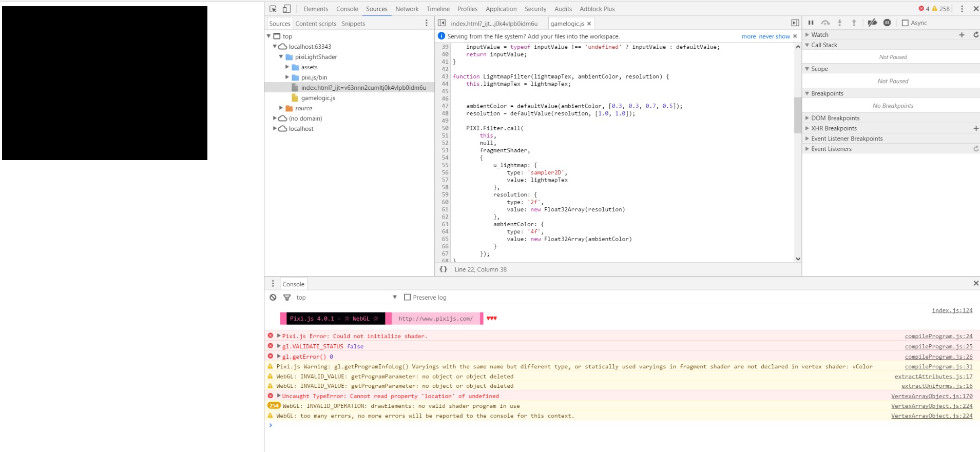Screen dimensions: 980x452
Task: Expand the source folder
Action: coord(281,108)
